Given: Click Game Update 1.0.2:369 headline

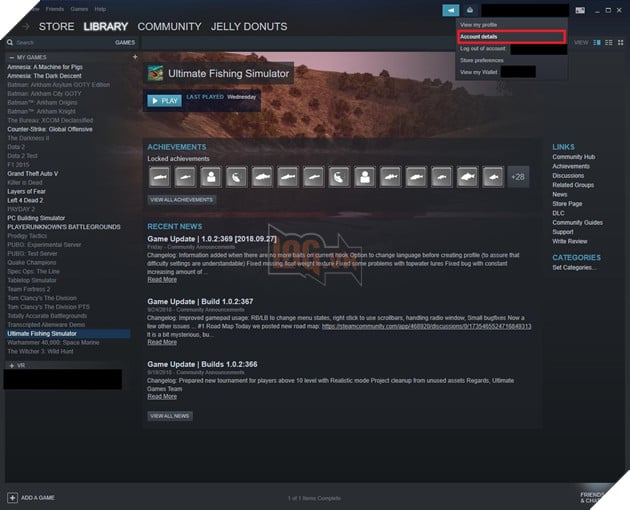Looking at the screenshot, I should 212,239.
